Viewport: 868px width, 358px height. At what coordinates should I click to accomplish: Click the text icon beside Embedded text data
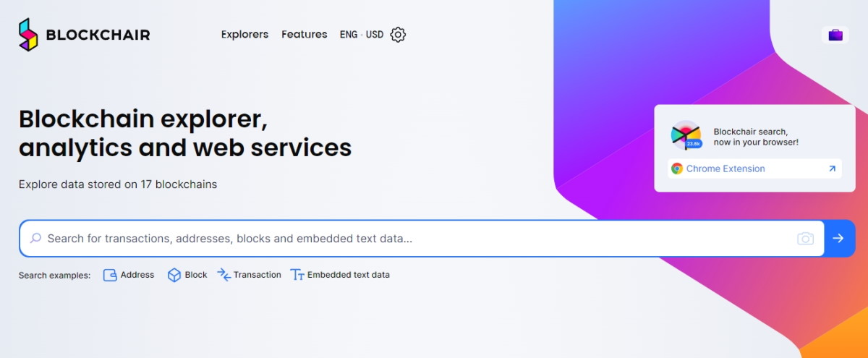pyautogui.click(x=297, y=275)
